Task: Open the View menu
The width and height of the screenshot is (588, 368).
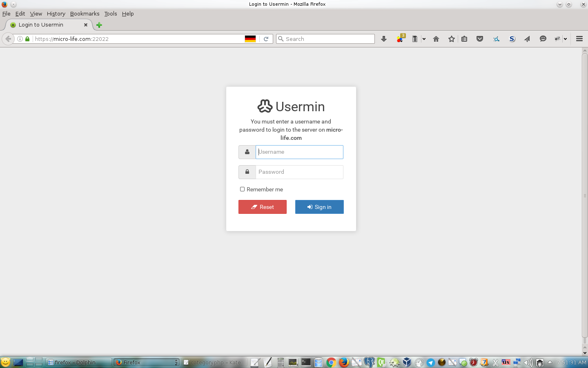Action: click(36, 13)
